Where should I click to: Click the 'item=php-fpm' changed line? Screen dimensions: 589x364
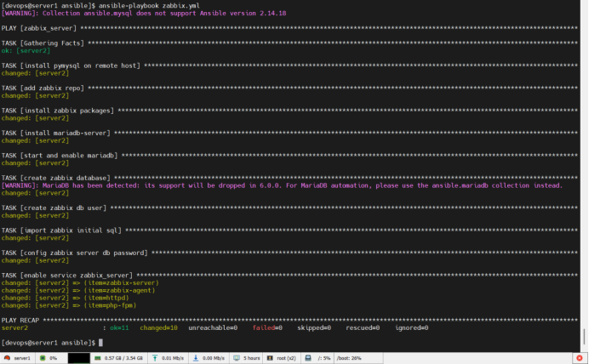click(x=69, y=305)
